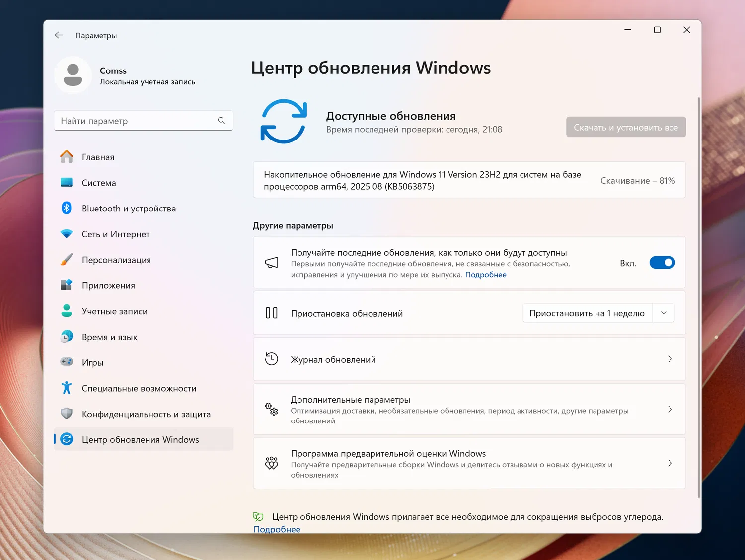Go to Специальные возможности settings
745x560 pixels.
[144, 388]
